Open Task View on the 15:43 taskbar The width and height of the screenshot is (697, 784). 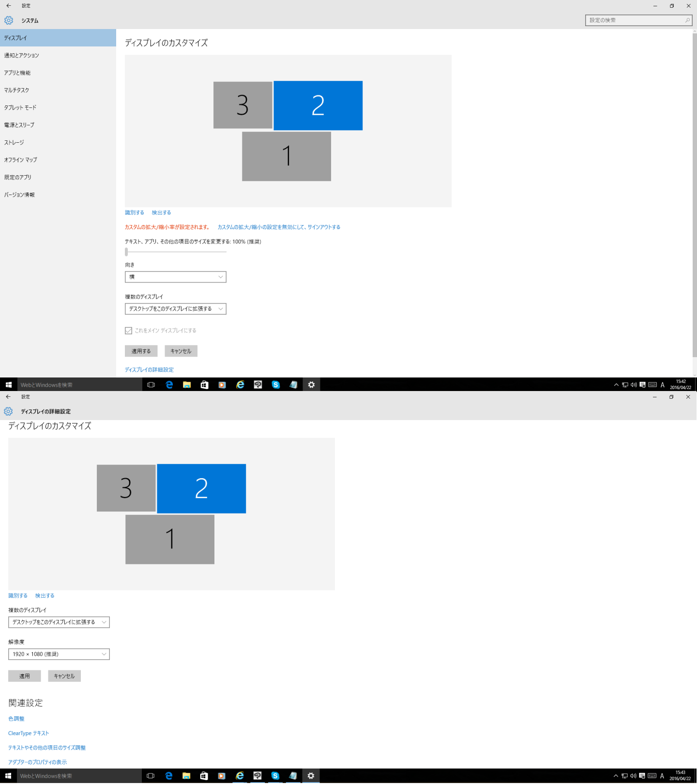(x=151, y=776)
